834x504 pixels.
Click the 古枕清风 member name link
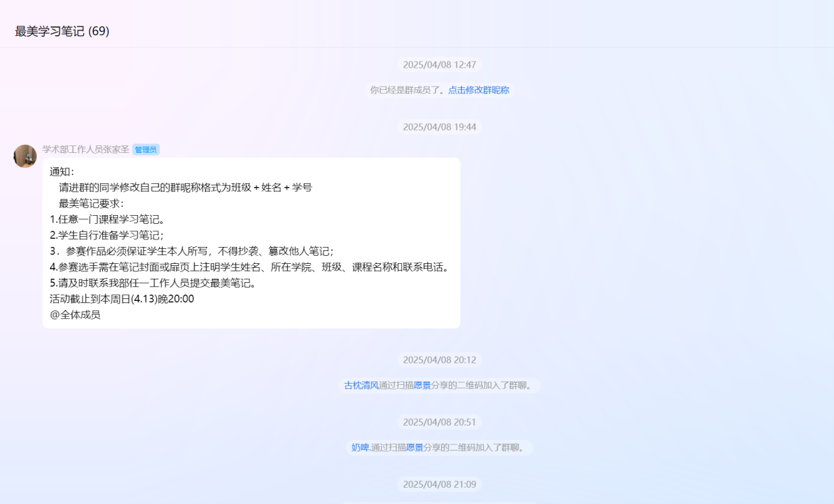pyautogui.click(x=361, y=386)
